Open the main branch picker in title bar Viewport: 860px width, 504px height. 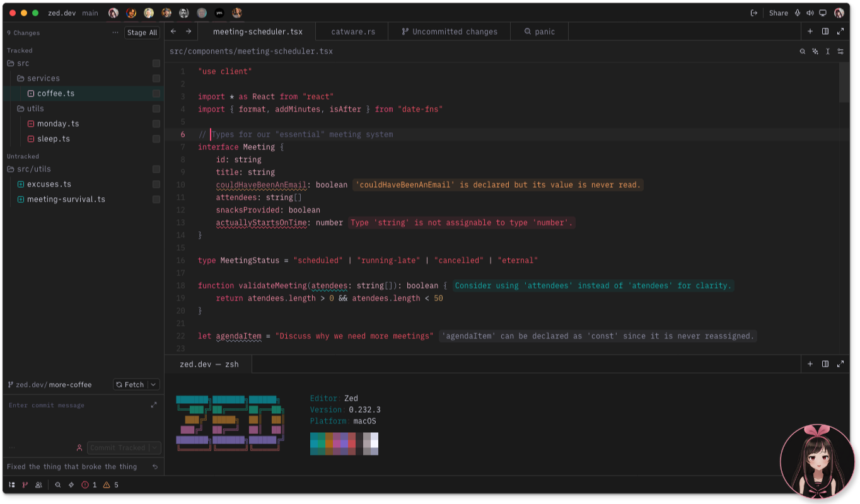tap(90, 13)
